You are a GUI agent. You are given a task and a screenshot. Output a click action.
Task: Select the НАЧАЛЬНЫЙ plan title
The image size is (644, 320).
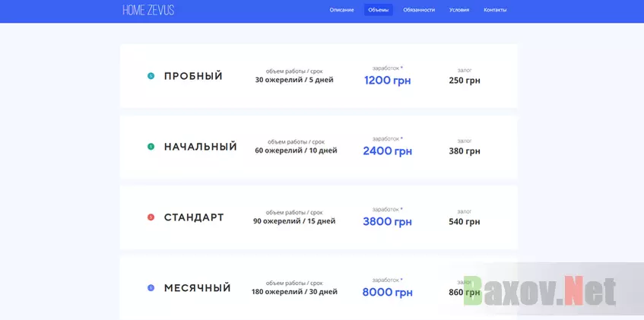pos(201,147)
